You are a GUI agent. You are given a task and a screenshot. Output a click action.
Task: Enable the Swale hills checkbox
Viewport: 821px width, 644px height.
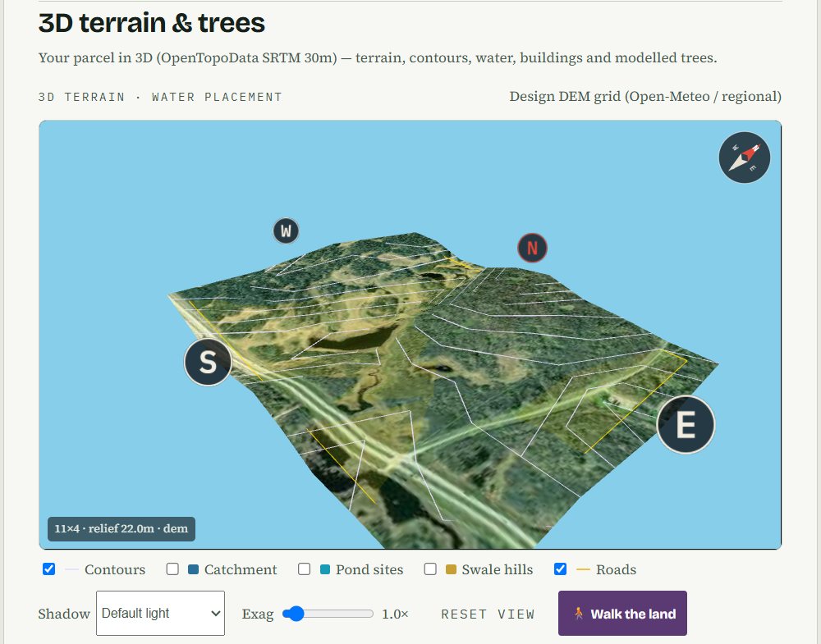[430, 569]
